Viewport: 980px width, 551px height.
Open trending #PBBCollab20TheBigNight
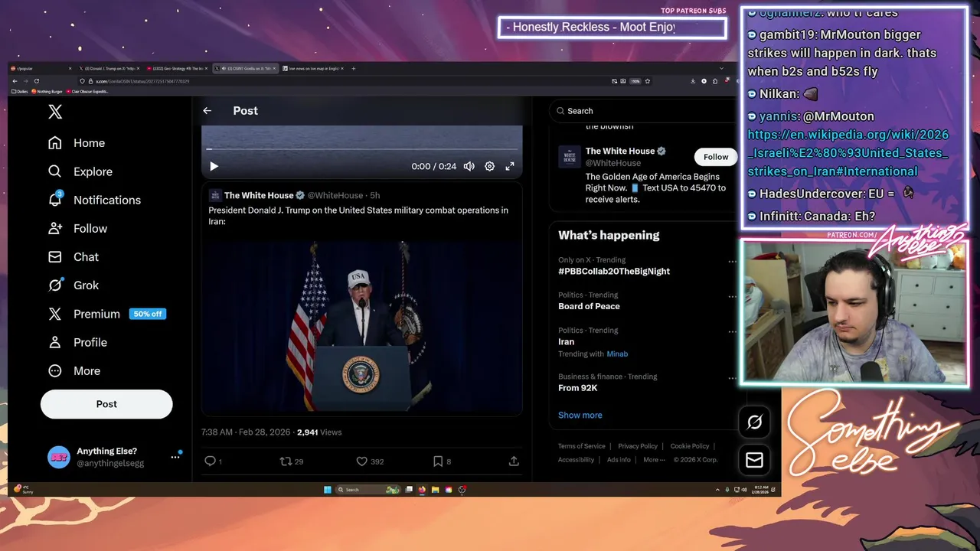pyautogui.click(x=614, y=271)
